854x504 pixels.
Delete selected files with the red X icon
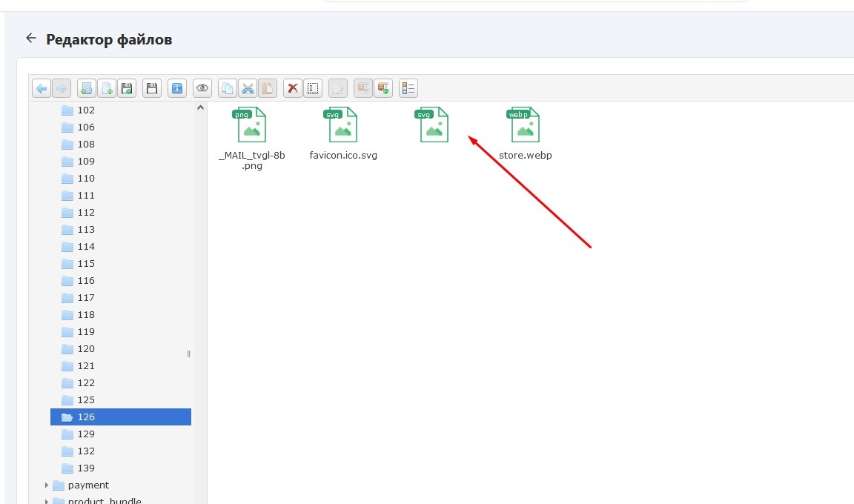[293, 88]
